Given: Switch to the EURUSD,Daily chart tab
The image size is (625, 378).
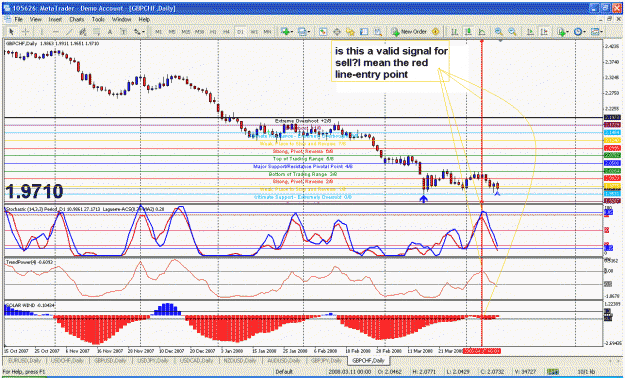Looking at the screenshot, I should coord(25,360).
